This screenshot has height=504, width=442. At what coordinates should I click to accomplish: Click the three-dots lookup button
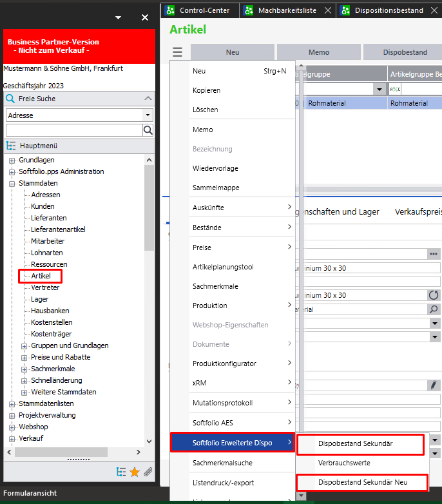click(434, 254)
